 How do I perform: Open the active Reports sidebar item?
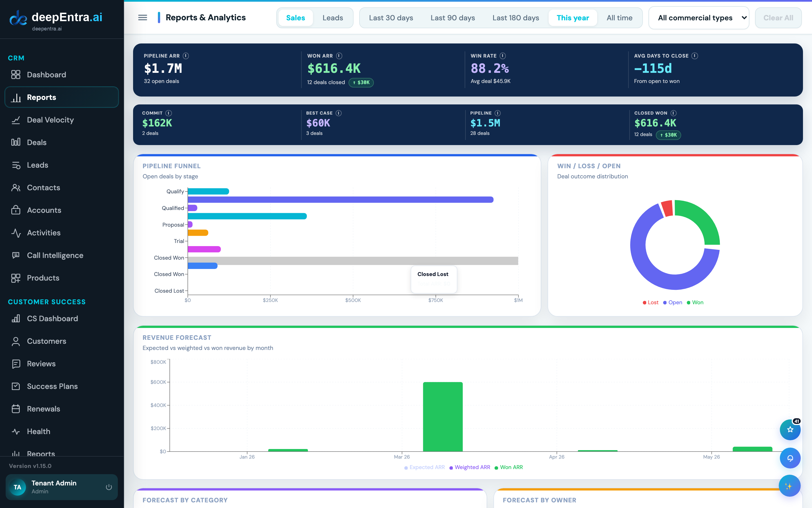pyautogui.click(x=62, y=97)
